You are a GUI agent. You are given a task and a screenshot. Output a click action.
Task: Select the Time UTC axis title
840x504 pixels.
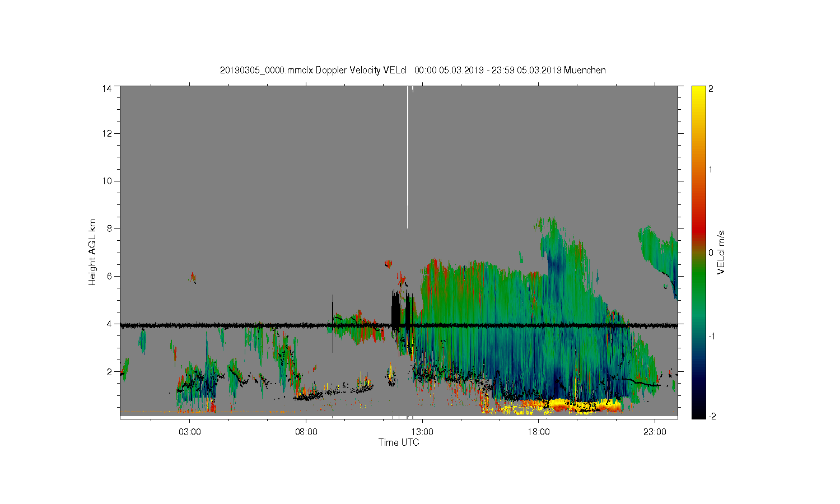(399, 442)
